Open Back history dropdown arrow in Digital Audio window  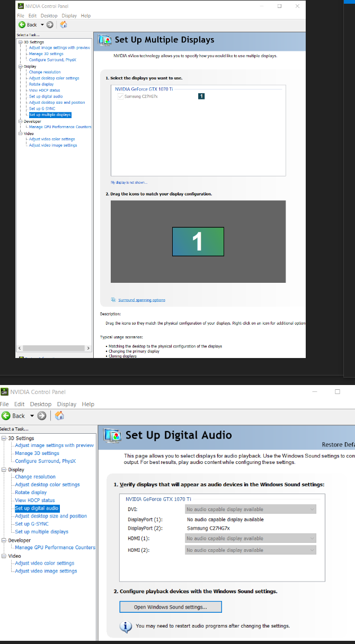pos(32,416)
